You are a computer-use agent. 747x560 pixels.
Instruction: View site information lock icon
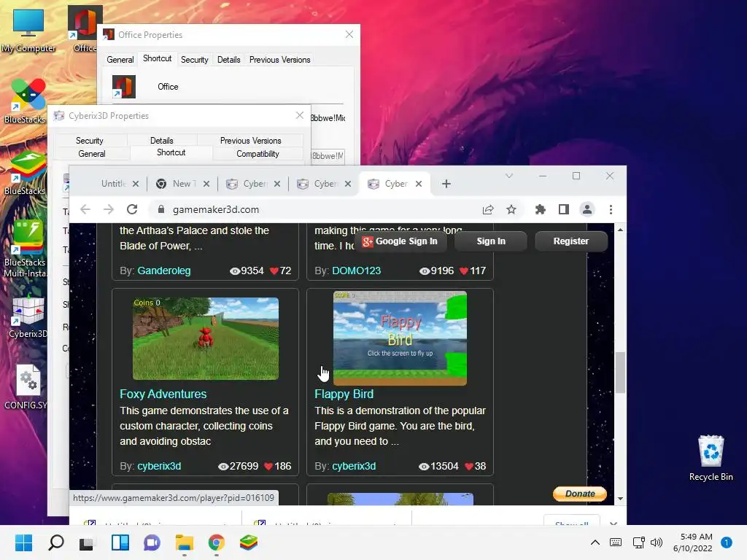point(161,209)
